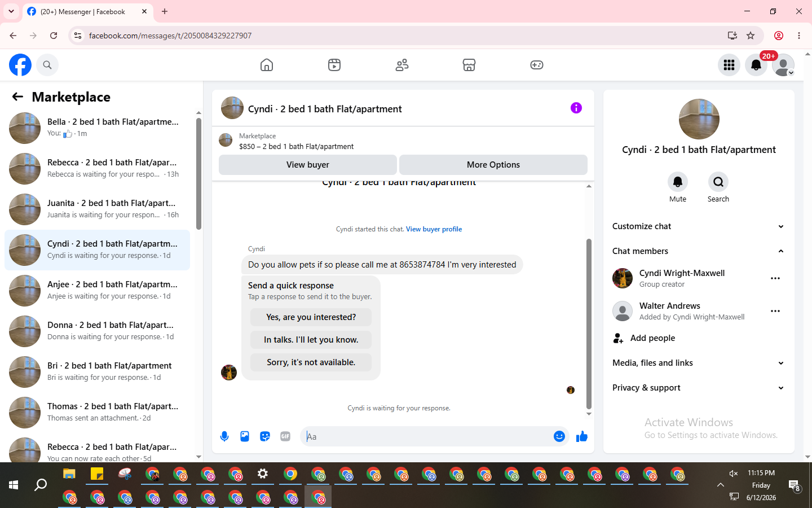Open the Gaming controller icon
This screenshot has height=508, width=812.
[x=537, y=65]
